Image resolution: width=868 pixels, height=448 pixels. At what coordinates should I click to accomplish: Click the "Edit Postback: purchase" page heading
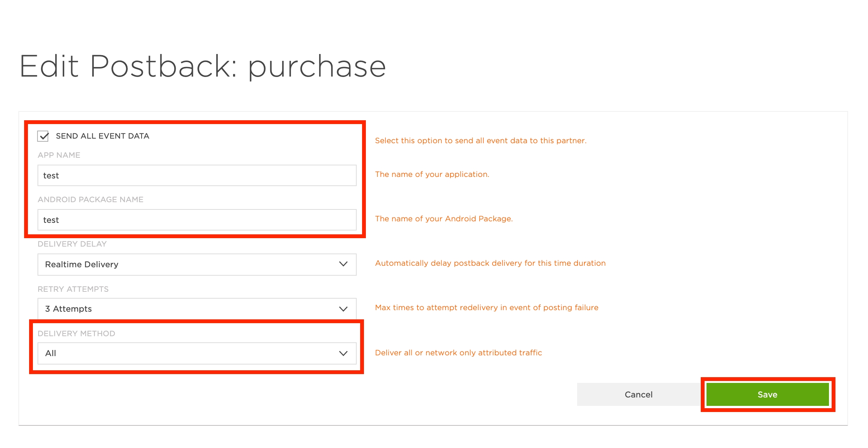[x=202, y=66]
